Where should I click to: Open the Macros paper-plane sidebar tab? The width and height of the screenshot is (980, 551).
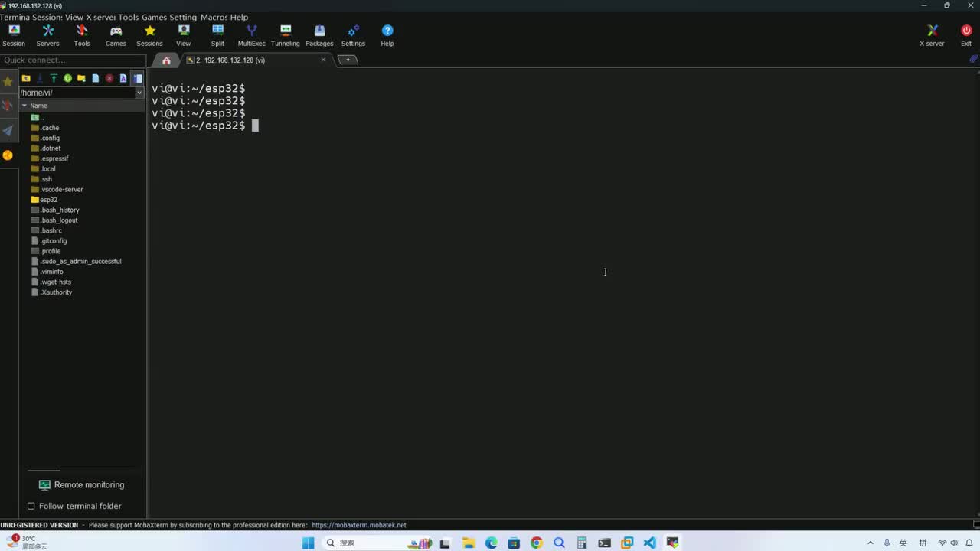pyautogui.click(x=8, y=130)
